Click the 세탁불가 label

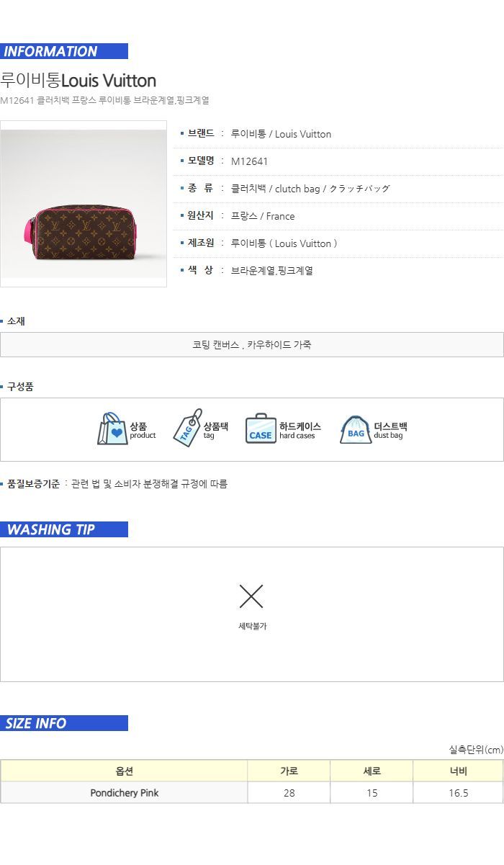pyautogui.click(x=252, y=627)
